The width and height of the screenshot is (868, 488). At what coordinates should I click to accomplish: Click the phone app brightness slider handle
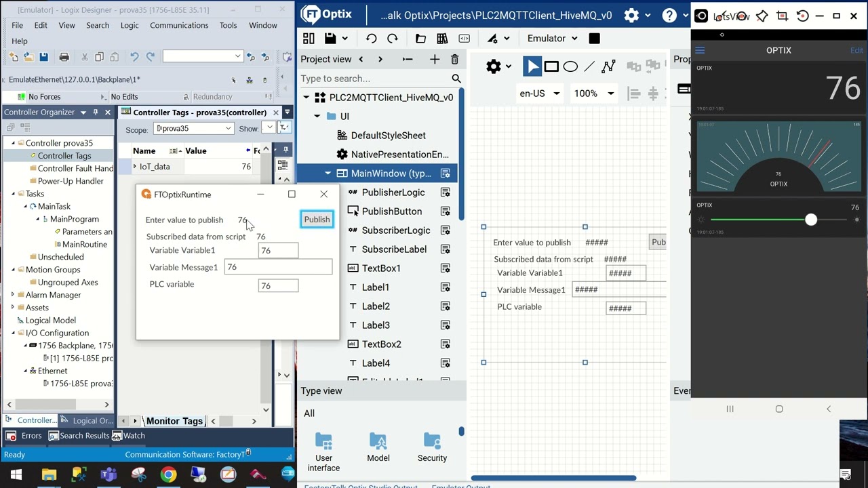811,220
